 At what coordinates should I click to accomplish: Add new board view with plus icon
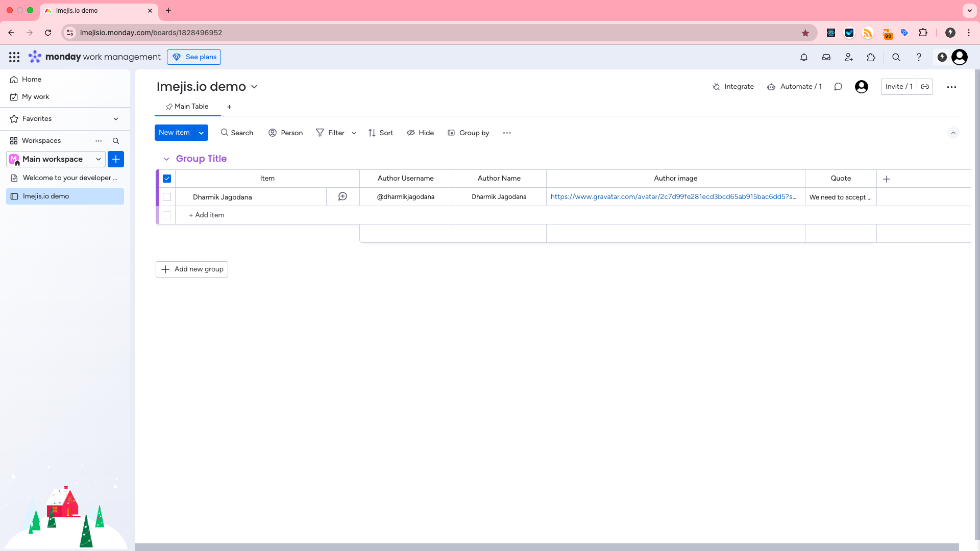coord(229,107)
